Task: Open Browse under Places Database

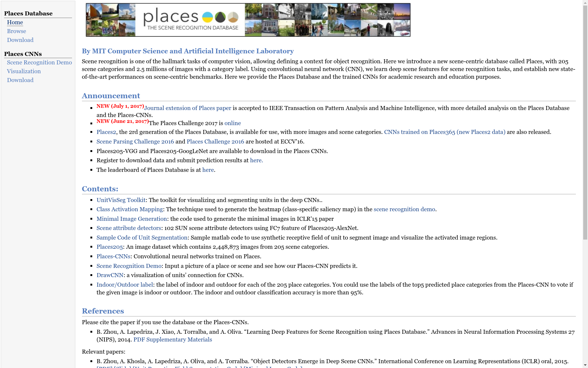Action: pyautogui.click(x=17, y=31)
